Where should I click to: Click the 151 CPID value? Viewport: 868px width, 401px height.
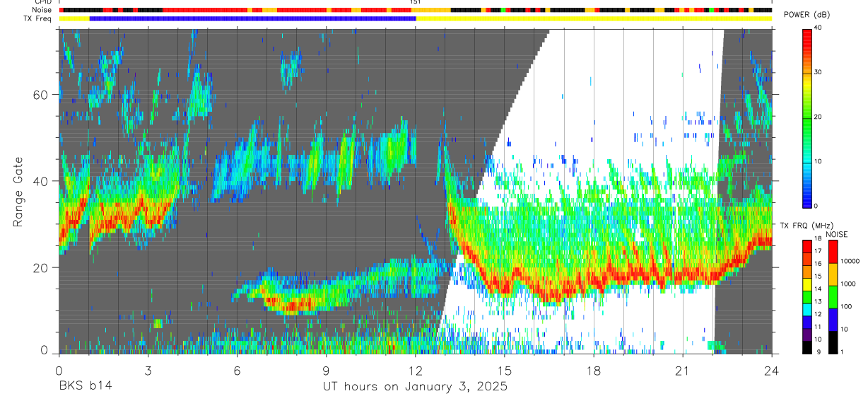(416, 2)
